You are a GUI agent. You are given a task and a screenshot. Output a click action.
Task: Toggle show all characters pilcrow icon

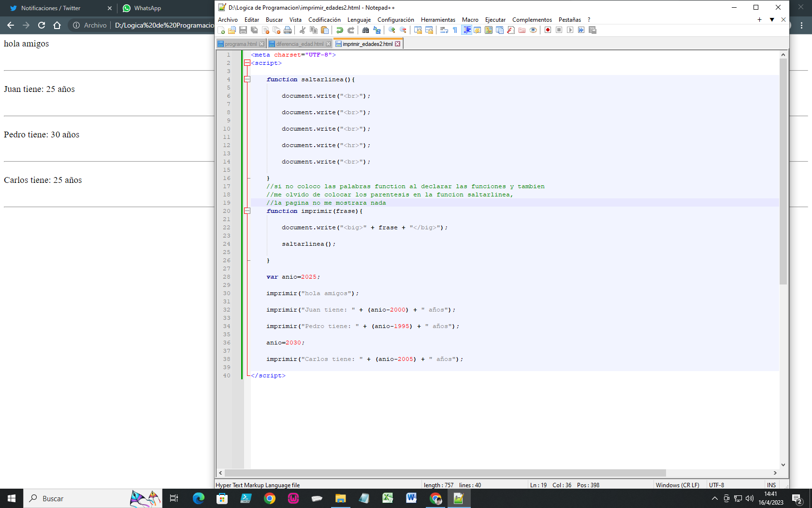coord(455,30)
